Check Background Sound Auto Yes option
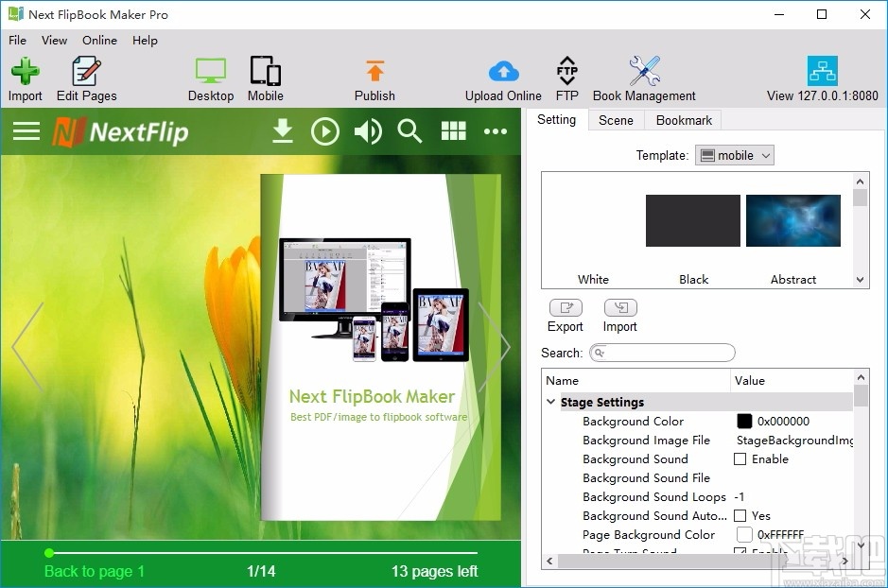This screenshot has height=588, width=888. coord(741,515)
